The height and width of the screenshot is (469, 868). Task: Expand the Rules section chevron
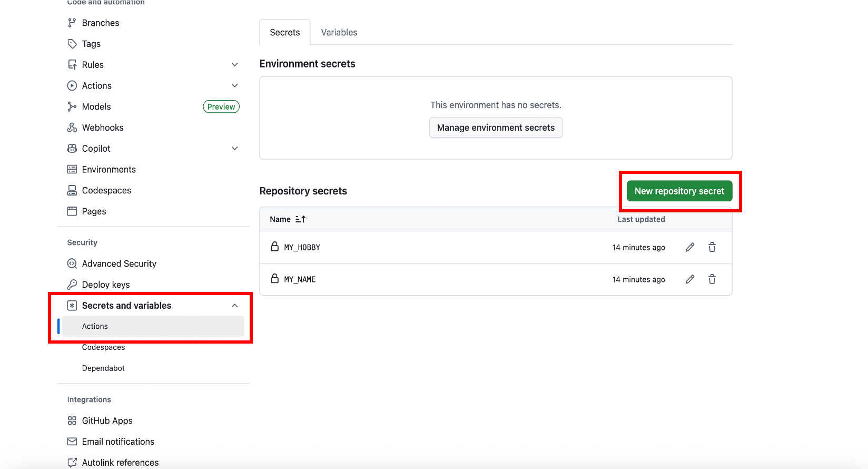pos(235,65)
